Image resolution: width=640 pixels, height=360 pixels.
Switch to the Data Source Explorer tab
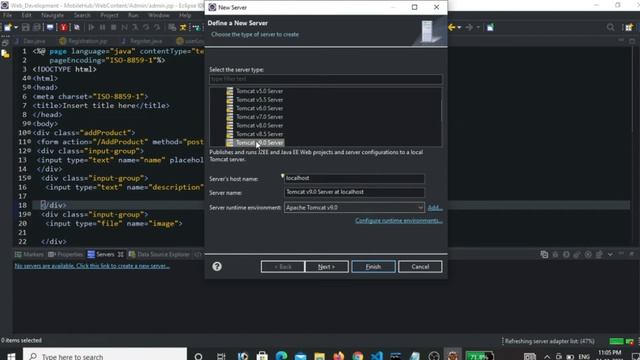click(x=159, y=254)
